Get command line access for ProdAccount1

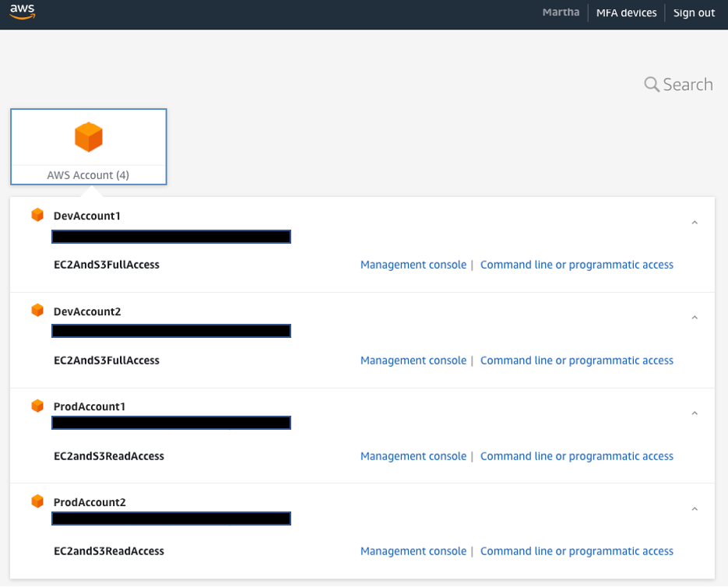[x=577, y=456]
